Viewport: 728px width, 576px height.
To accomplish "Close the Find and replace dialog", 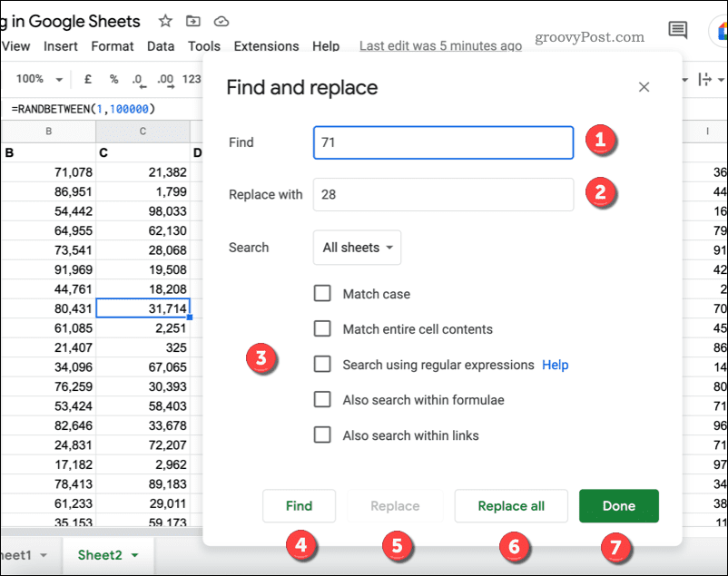I will pyautogui.click(x=644, y=87).
